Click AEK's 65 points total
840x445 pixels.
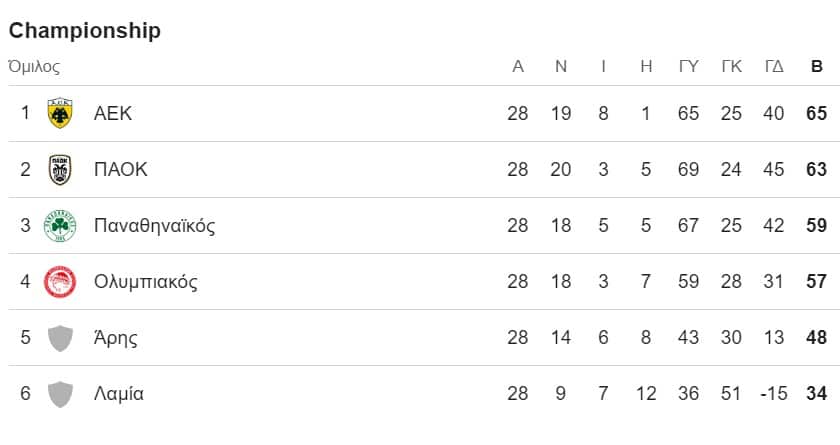(816, 114)
